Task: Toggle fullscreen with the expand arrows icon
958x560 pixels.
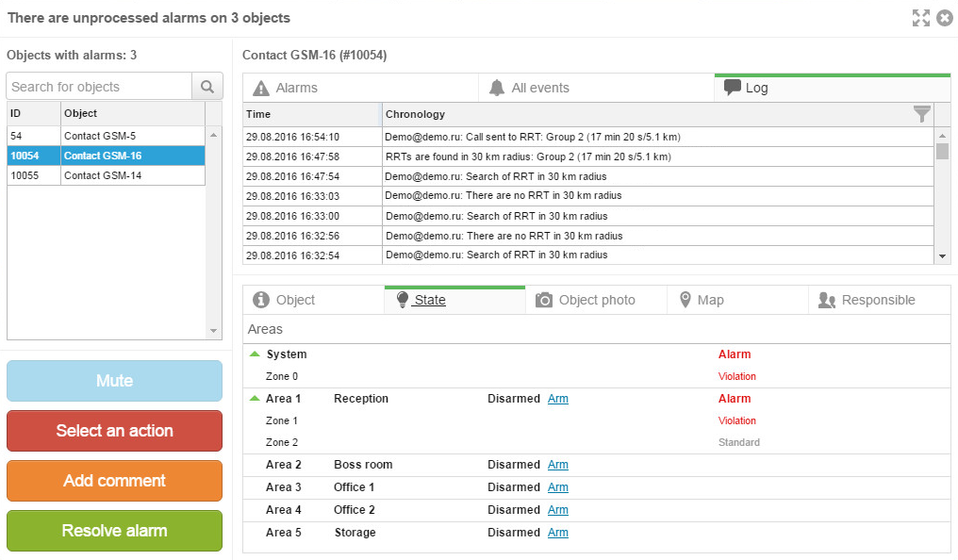Action: (x=920, y=18)
